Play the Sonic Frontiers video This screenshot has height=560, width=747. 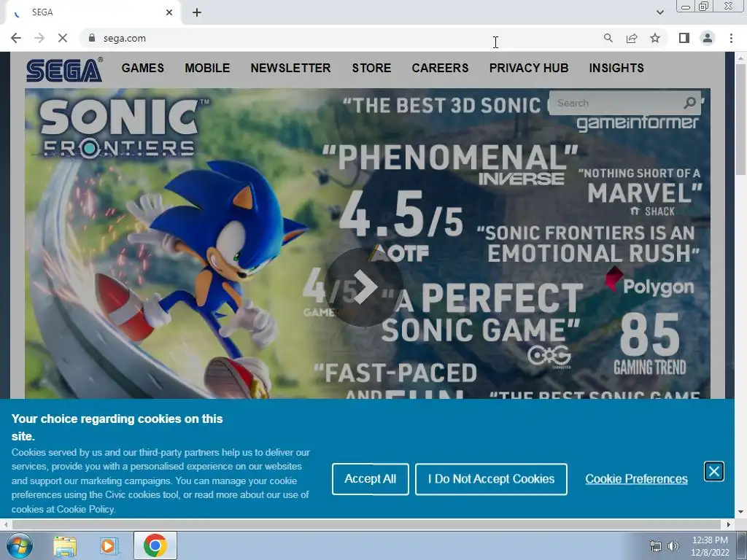point(365,287)
